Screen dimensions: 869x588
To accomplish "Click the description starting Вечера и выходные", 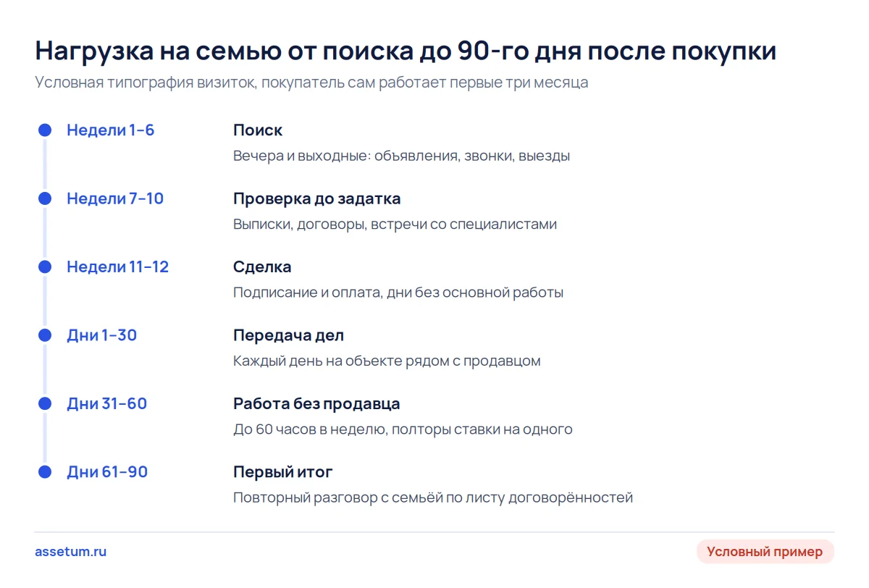I will [x=402, y=156].
